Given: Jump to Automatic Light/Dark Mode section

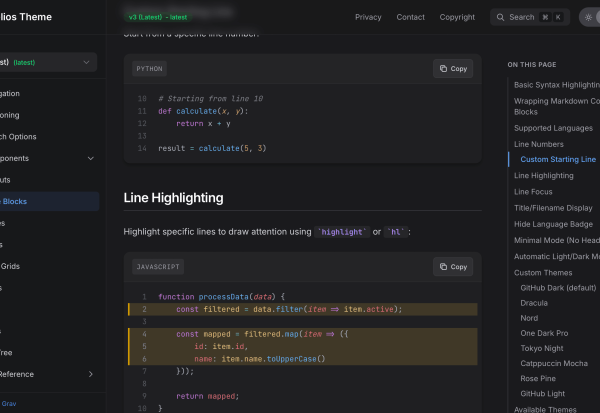Looking at the screenshot, I should click(x=557, y=256).
